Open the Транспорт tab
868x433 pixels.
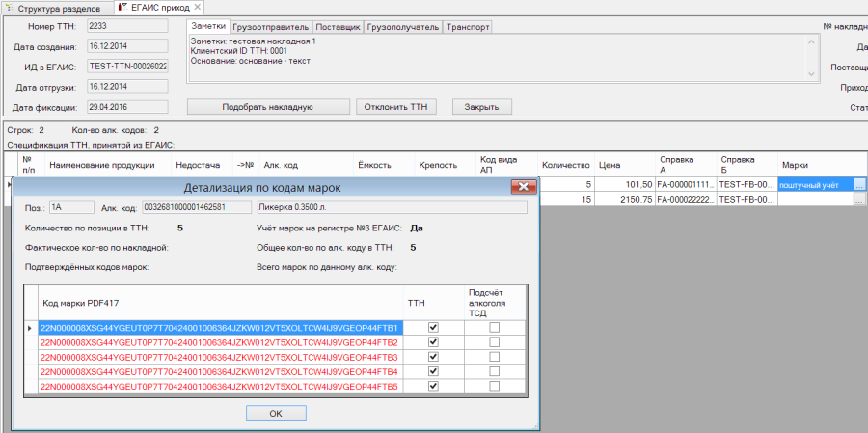467,27
